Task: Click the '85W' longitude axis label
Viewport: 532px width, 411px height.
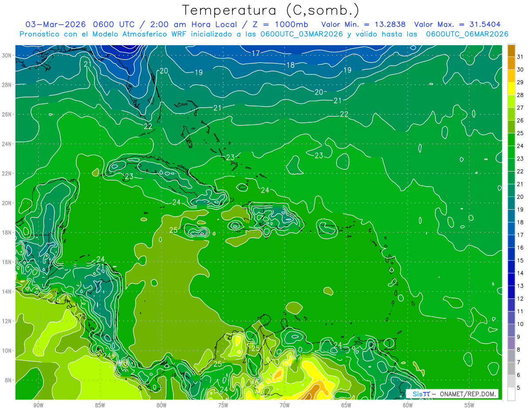Action: click(100, 406)
